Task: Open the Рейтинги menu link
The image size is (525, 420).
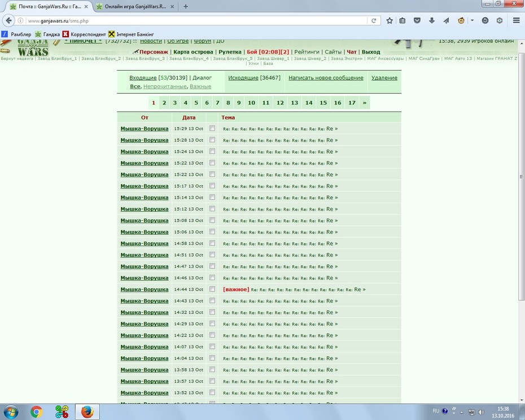Action: point(307,52)
